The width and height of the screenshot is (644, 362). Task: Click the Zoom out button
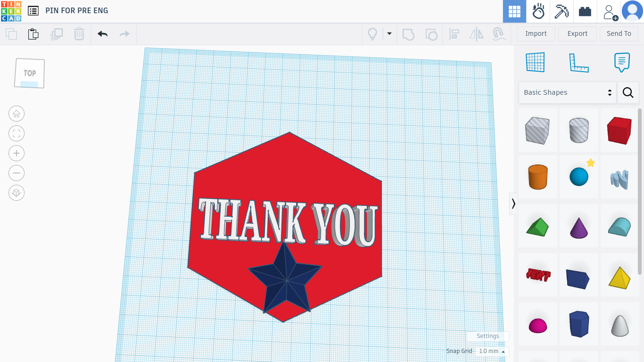pyautogui.click(x=17, y=173)
